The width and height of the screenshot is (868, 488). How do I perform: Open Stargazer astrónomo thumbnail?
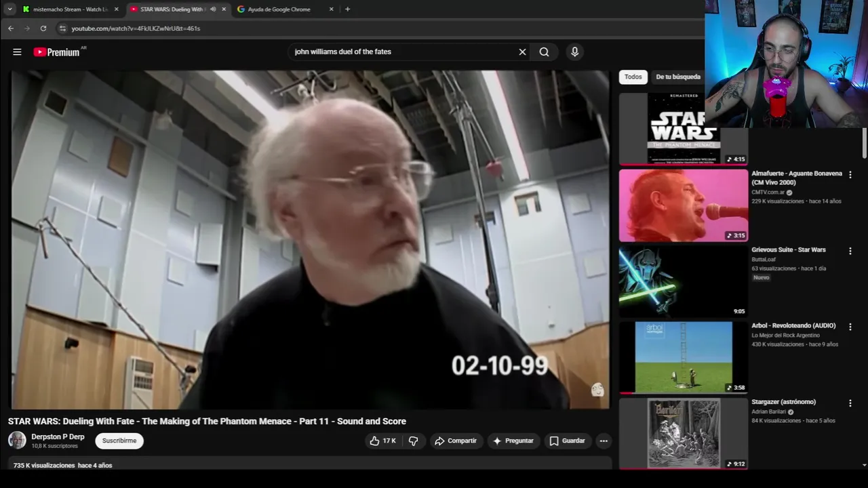683,434
